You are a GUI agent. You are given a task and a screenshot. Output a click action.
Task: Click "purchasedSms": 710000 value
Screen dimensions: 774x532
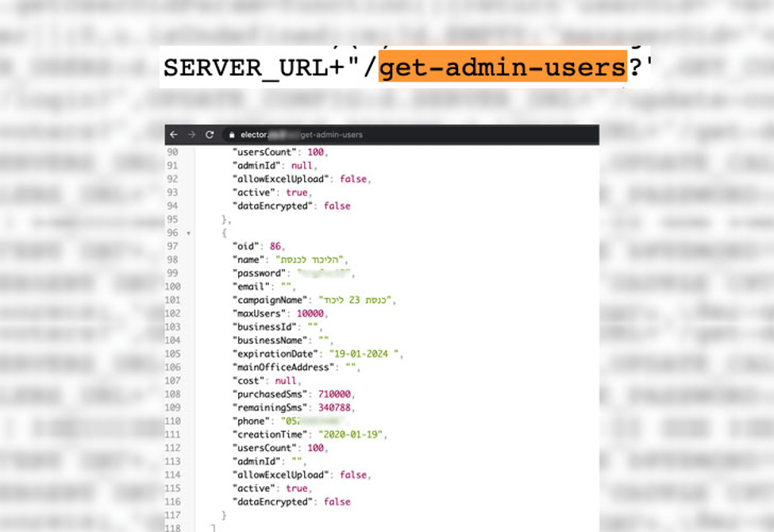point(334,394)
